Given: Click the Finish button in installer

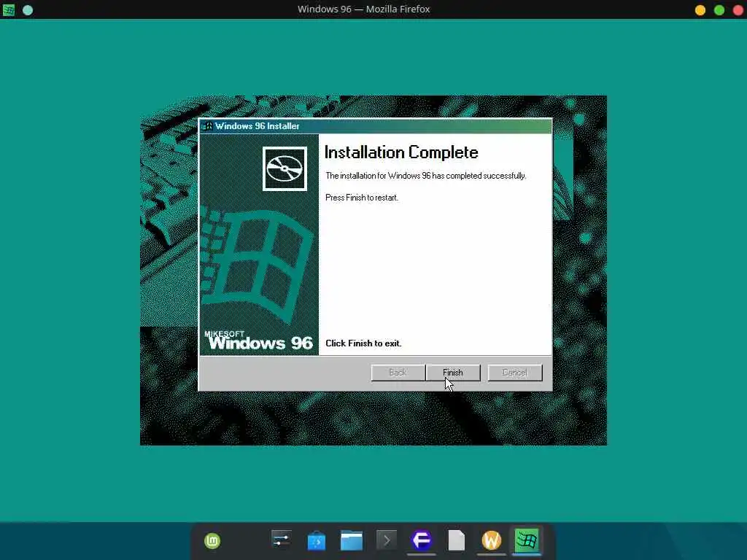Looking at the screenshot, I should [x=453, y=373].
